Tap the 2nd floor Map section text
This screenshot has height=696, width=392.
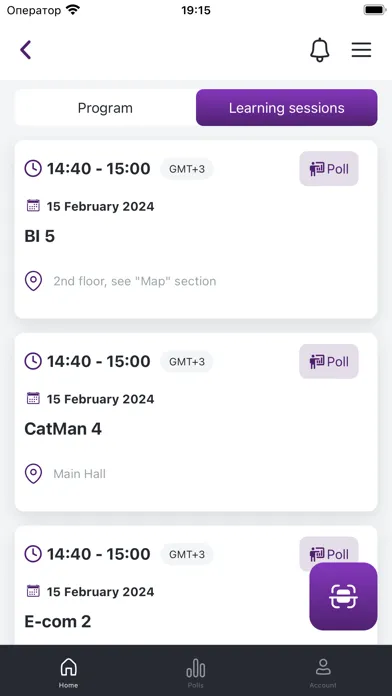pyautogui.click(x=135, y=281)
